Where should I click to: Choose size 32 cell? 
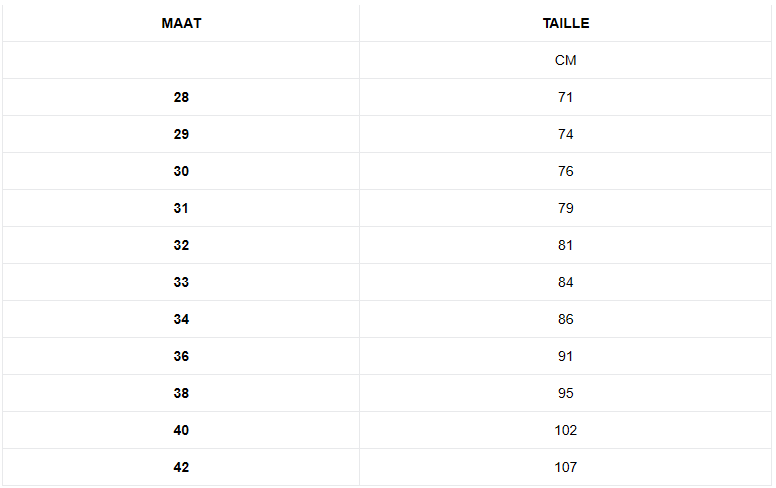(x=181, y=245)
